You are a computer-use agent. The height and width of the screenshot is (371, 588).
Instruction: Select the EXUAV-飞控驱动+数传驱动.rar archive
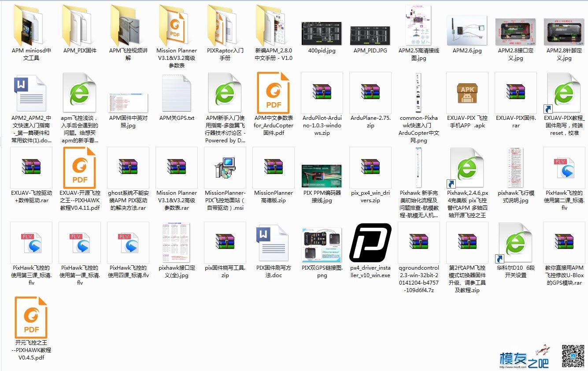tap(31, 168)
